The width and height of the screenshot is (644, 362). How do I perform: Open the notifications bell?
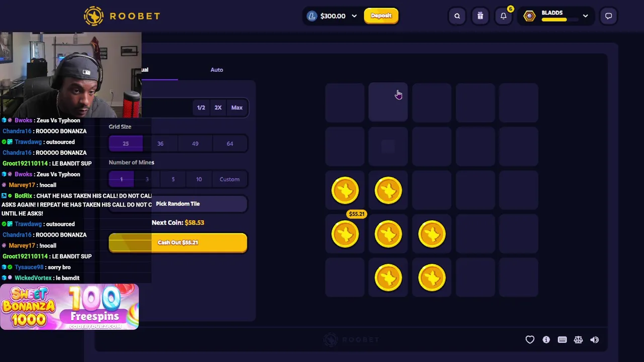click(x=503, y=16)
